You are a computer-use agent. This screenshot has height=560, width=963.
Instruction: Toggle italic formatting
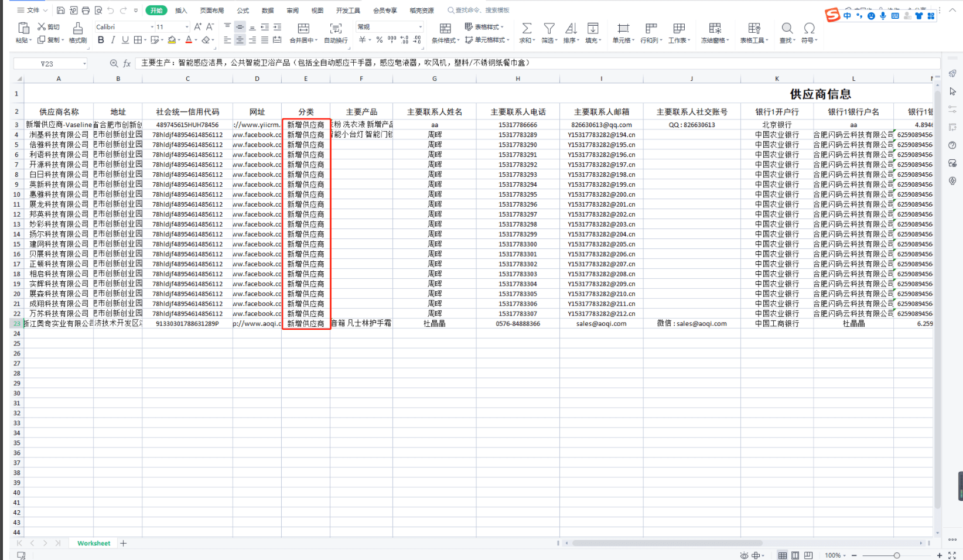click(112, 40)
